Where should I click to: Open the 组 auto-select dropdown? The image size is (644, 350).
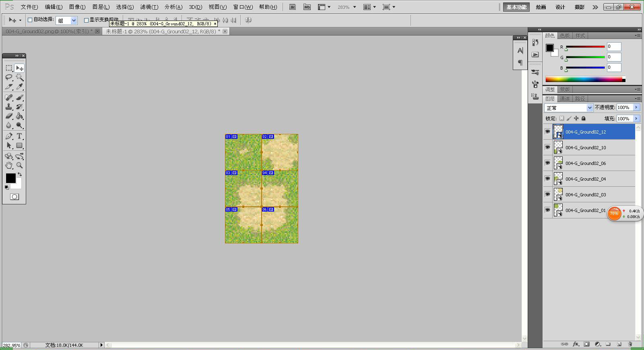(x=66, y=20)
